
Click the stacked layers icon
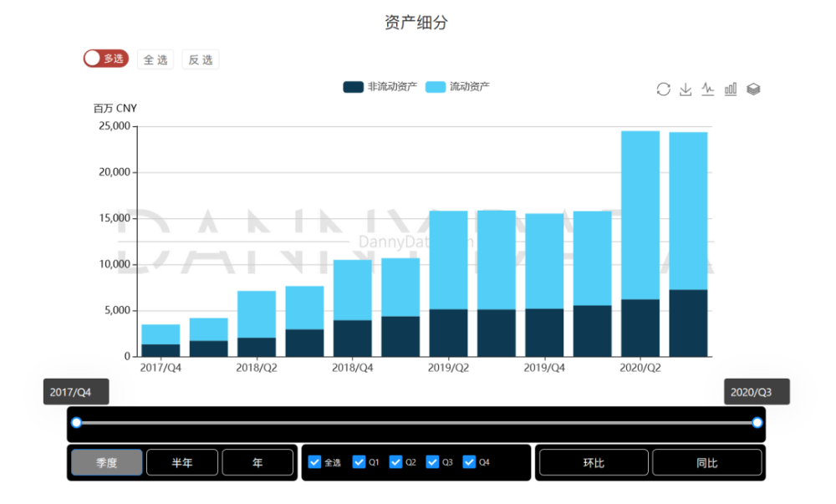pos(752,89)
